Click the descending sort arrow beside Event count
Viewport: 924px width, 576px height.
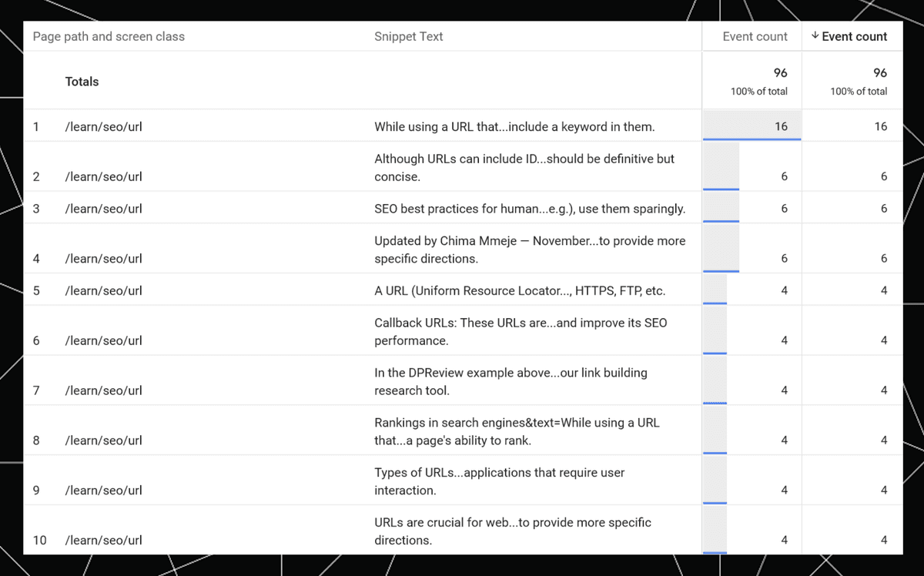click(x=815, y=36)
